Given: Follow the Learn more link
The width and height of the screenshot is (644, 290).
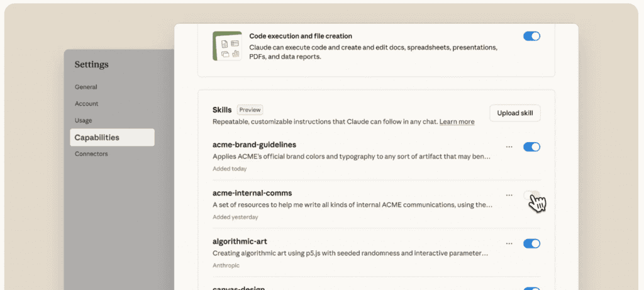Looking at the screenshot, I should (457, 122).
